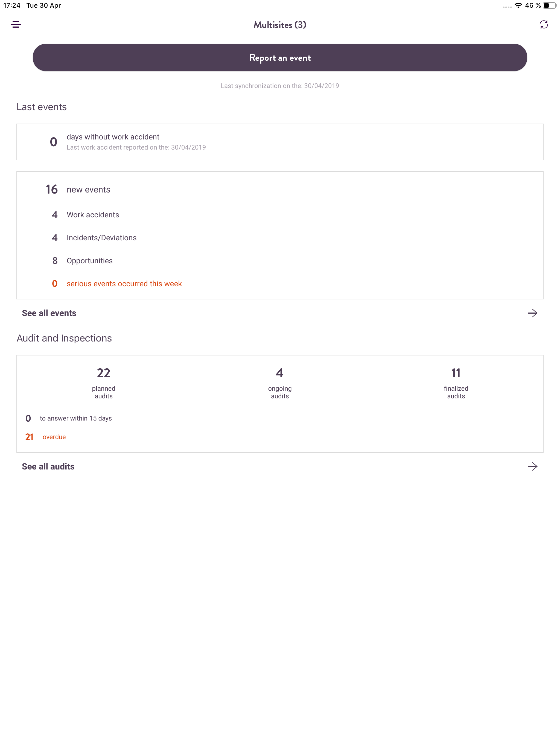Select the 16 new events row
This screenshot has height=747, width=560.
pos(78,189)
